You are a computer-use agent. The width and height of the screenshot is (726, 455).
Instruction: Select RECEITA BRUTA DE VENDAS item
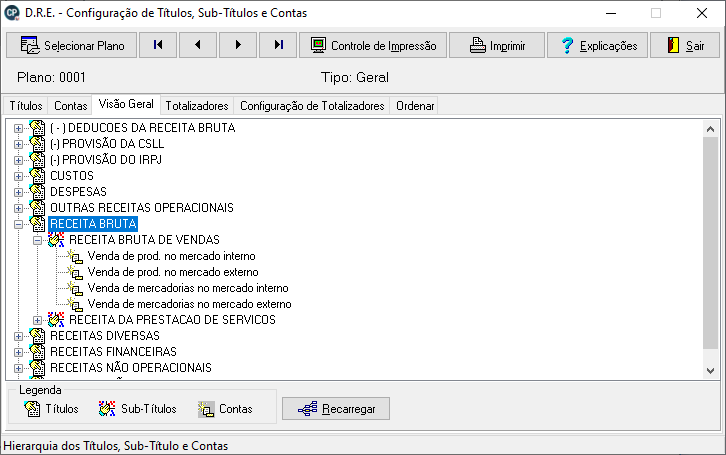pos(144,240)
